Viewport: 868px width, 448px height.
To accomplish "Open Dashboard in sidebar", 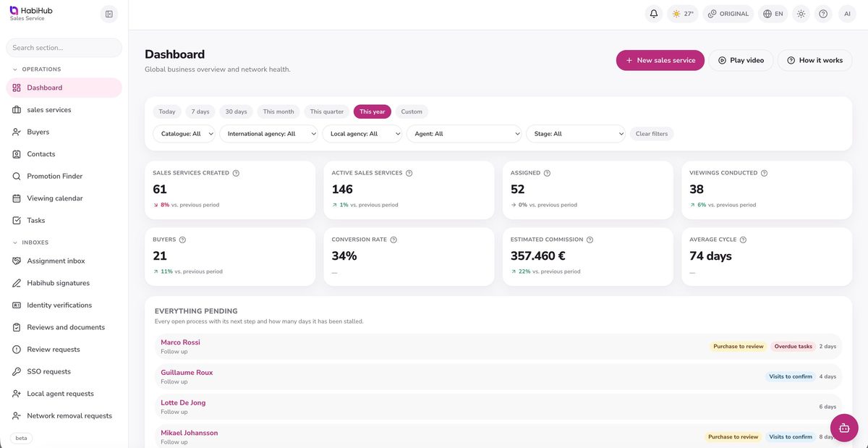I will [x=64, y=88].
